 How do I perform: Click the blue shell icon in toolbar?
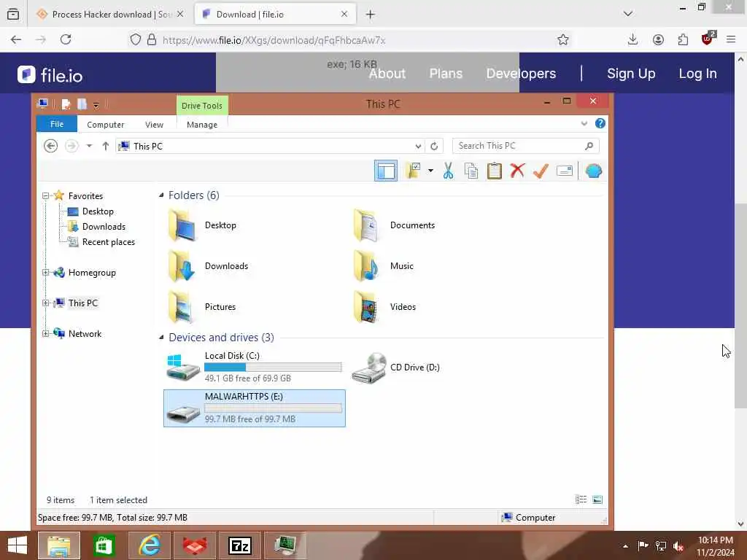tap(594, 171)
